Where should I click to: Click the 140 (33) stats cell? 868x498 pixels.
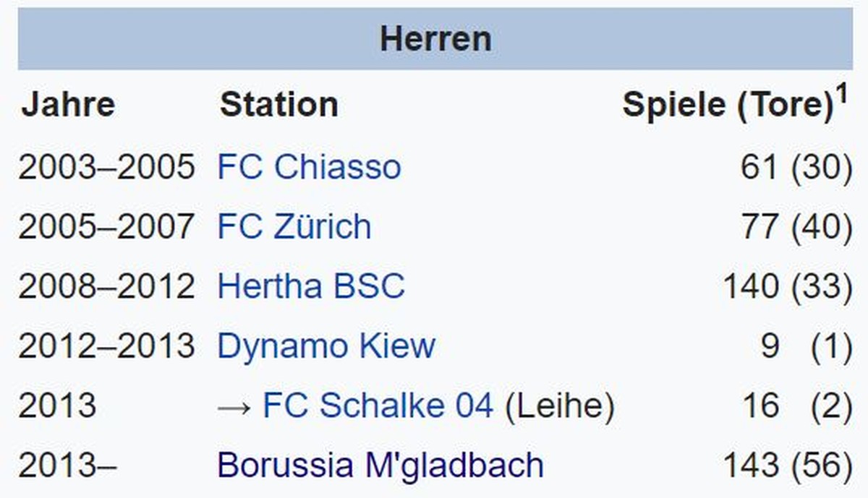(x=788, y=288)
